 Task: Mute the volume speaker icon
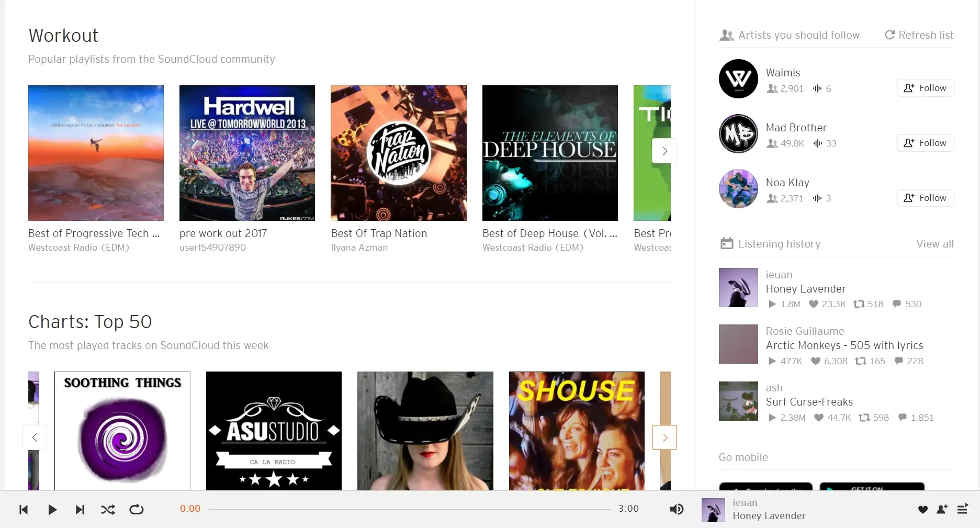pos(677,509)
